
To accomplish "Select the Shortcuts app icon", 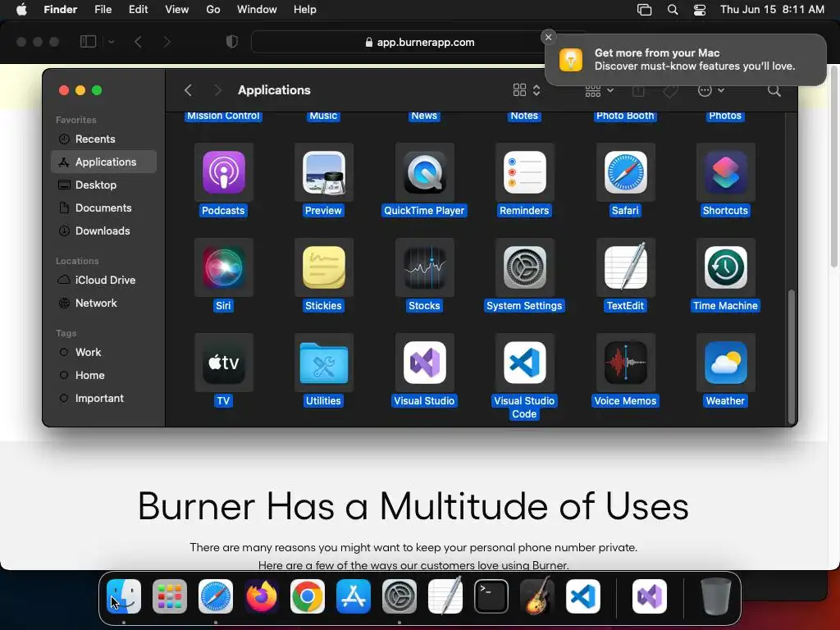I will [x=725, y=172].
